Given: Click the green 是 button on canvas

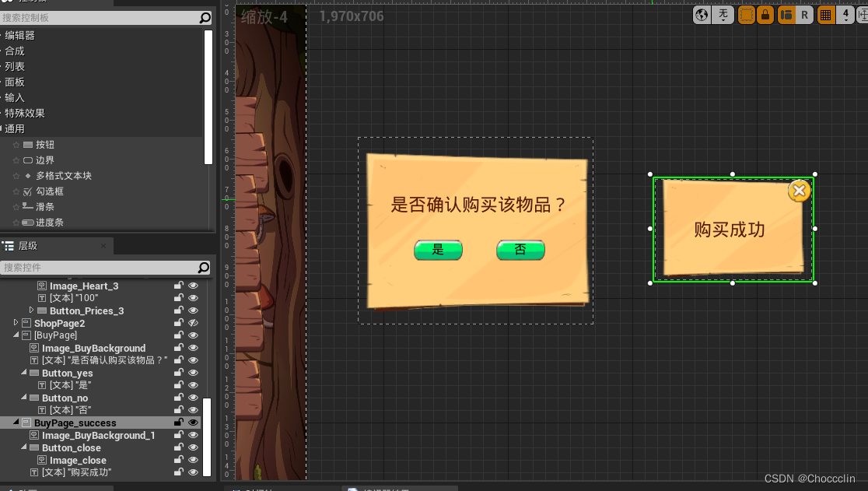Looking at the screenshot, I should click(x=438, y=251).
